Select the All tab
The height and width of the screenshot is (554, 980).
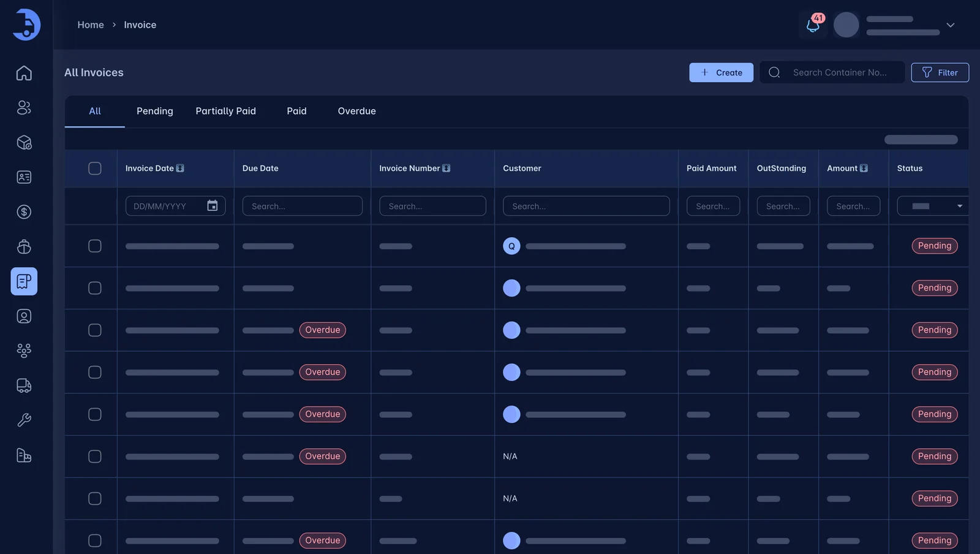pos(95,111)
